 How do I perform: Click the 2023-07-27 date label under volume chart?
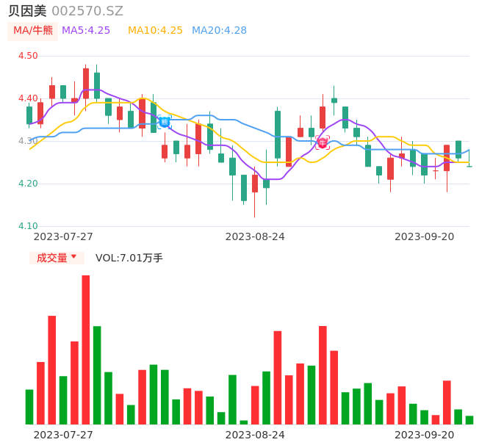[64, 435]
